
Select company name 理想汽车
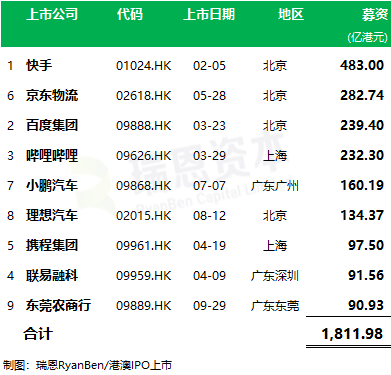(52, 215)
